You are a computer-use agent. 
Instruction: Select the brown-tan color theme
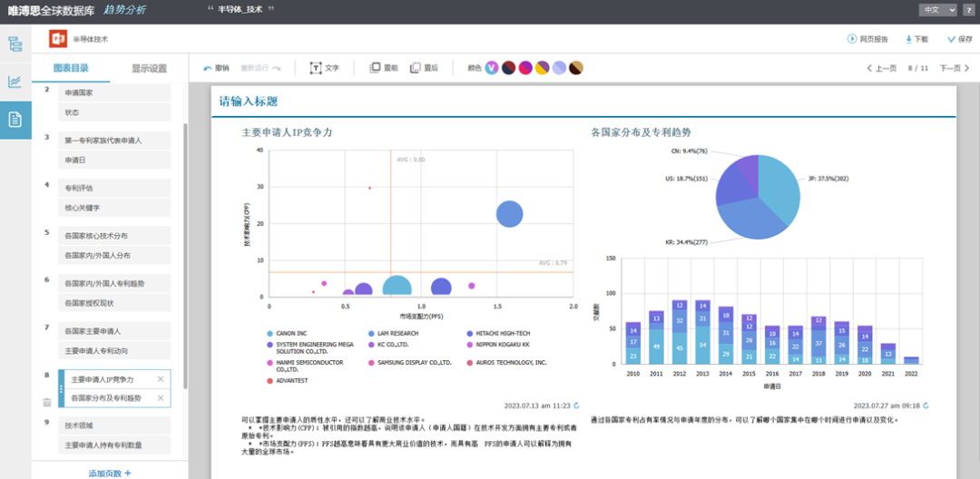click(x=576, y=68)
